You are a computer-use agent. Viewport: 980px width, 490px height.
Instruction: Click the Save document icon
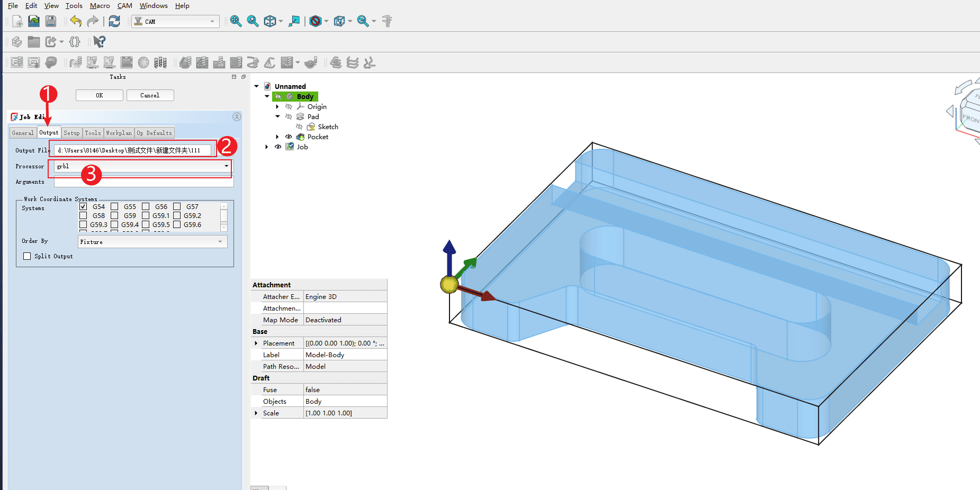click(51, 21)
